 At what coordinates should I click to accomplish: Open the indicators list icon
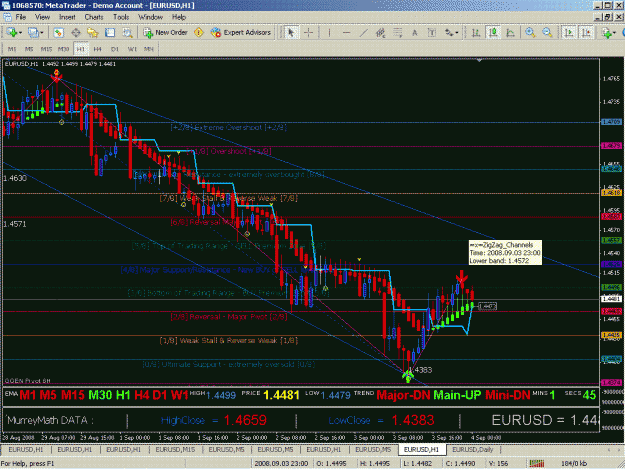[x=607, y=33]
